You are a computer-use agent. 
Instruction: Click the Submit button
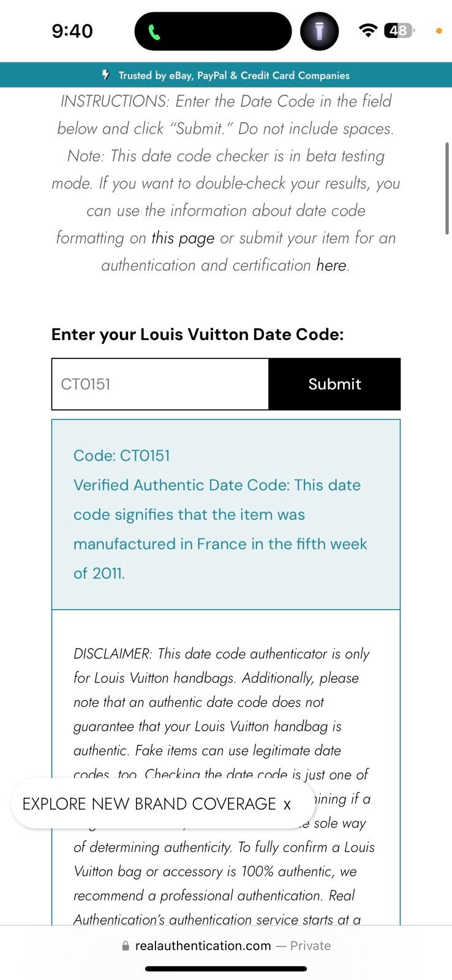334,384
